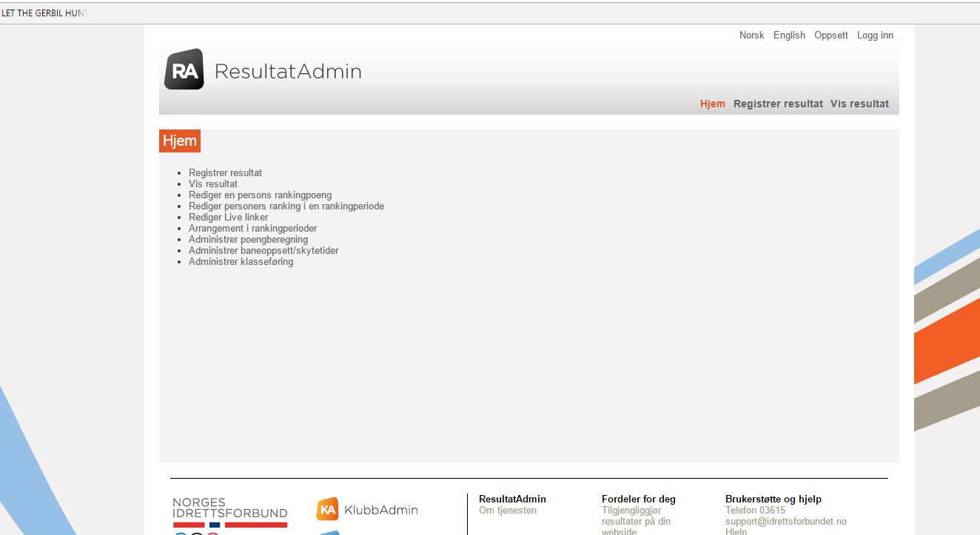The width and height of the screenshot is (980, 535).
Task: Go to the Hjem nav item
Action: (713, 104)
